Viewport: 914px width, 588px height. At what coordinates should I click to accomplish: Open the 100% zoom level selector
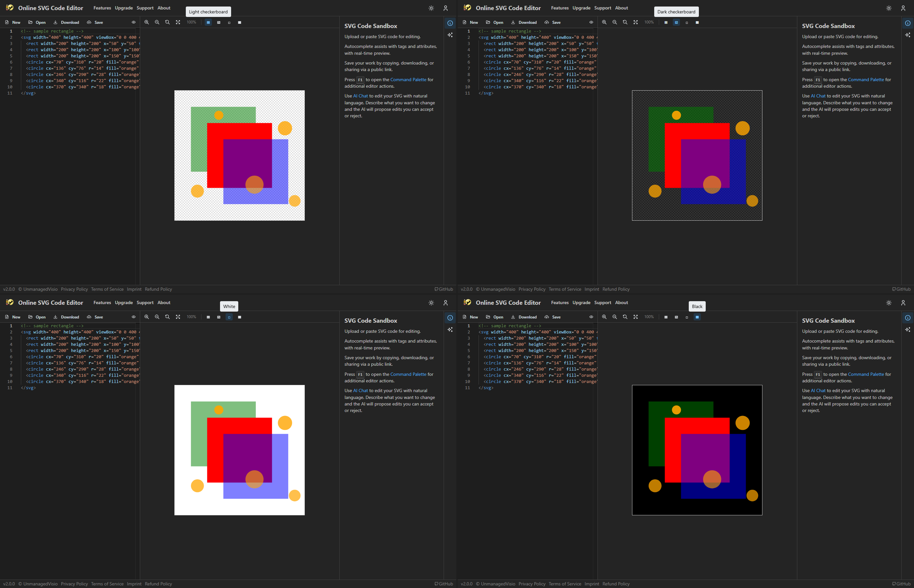coord(191,22)
